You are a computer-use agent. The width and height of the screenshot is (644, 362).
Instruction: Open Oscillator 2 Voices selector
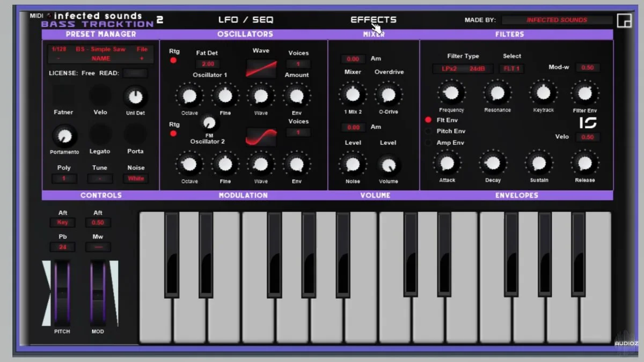[x=298, y=132]
